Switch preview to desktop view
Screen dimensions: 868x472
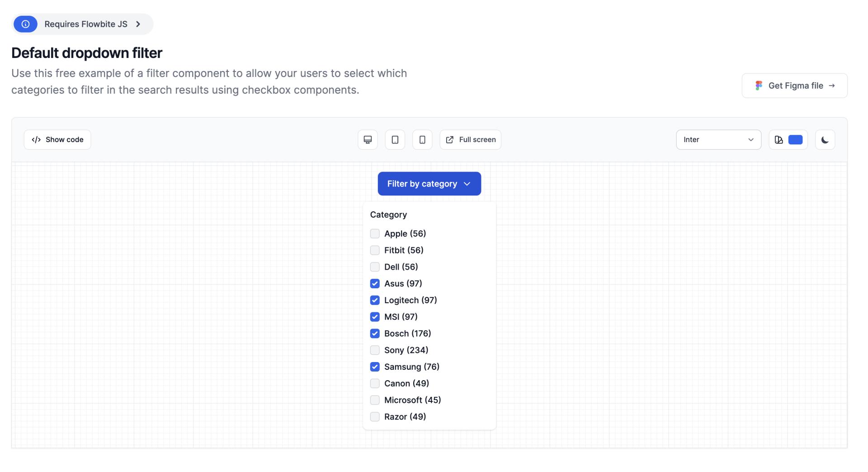pyautogui.click(x=367, y=139)
